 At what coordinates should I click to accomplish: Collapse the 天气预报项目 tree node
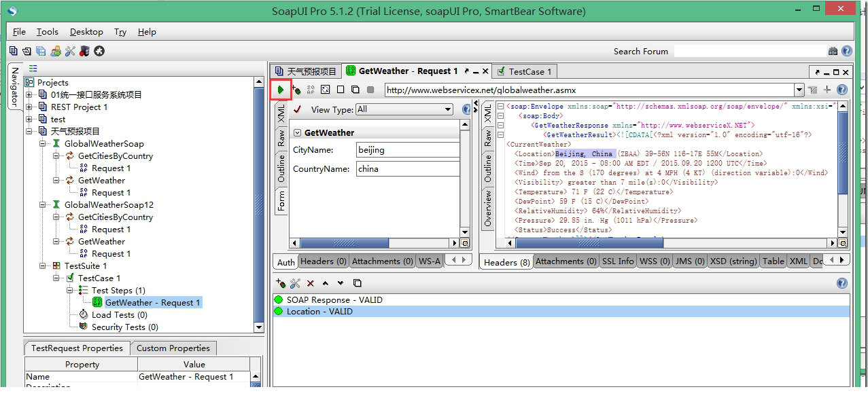(x=29, y=132)
